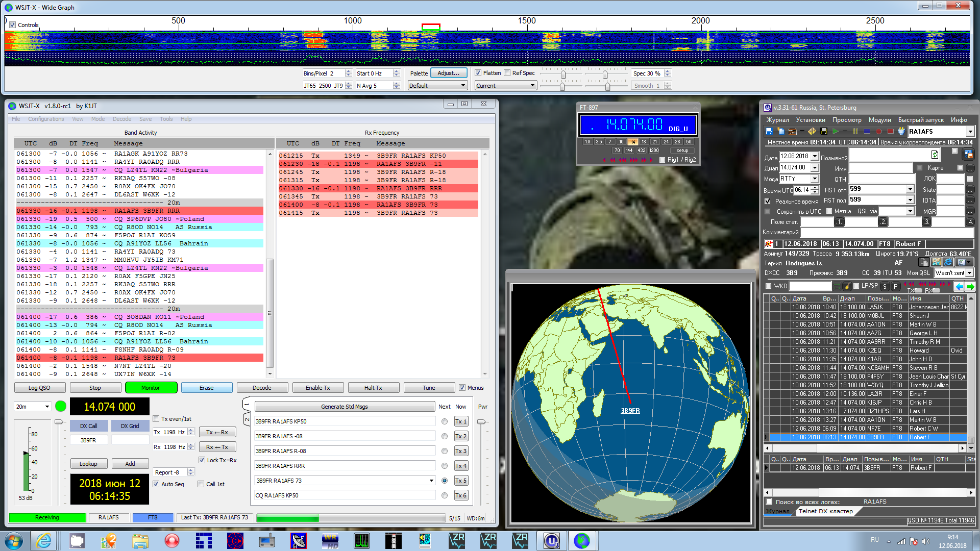Click the green play icon in logger toolbar

click(836, 131)
